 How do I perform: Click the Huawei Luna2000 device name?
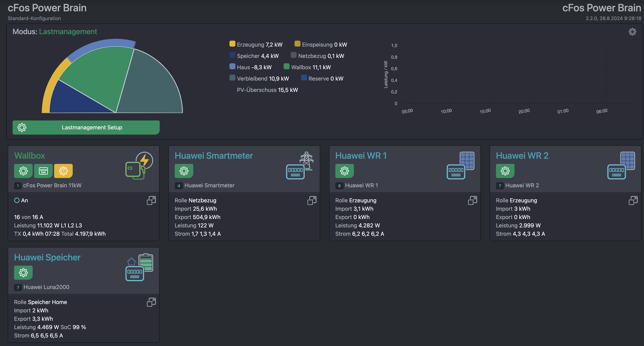46,287
